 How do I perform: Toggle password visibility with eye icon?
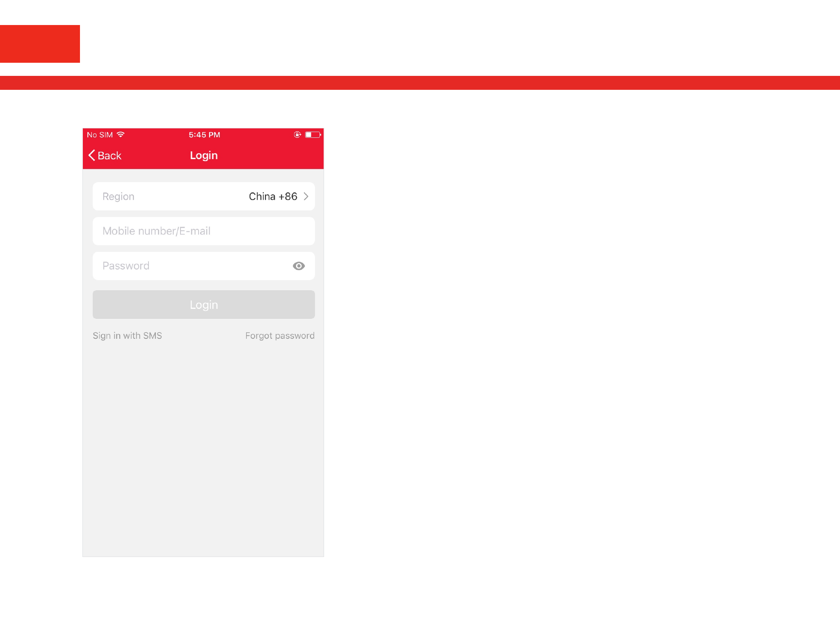[299, 266]
